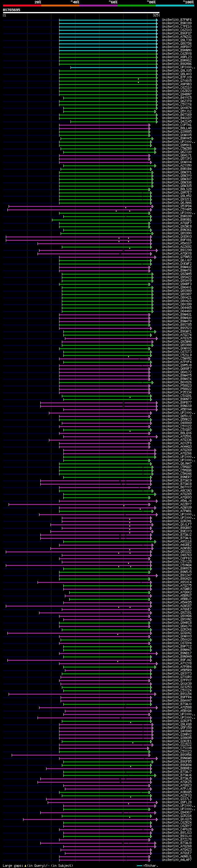Viewport: 197px width, 868px height.
Task: Open hit UniRef100_B9GFQ7
Action: 177,33
